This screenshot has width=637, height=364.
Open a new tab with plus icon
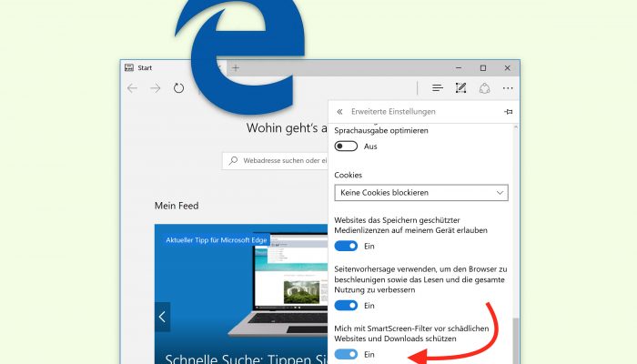236,68
